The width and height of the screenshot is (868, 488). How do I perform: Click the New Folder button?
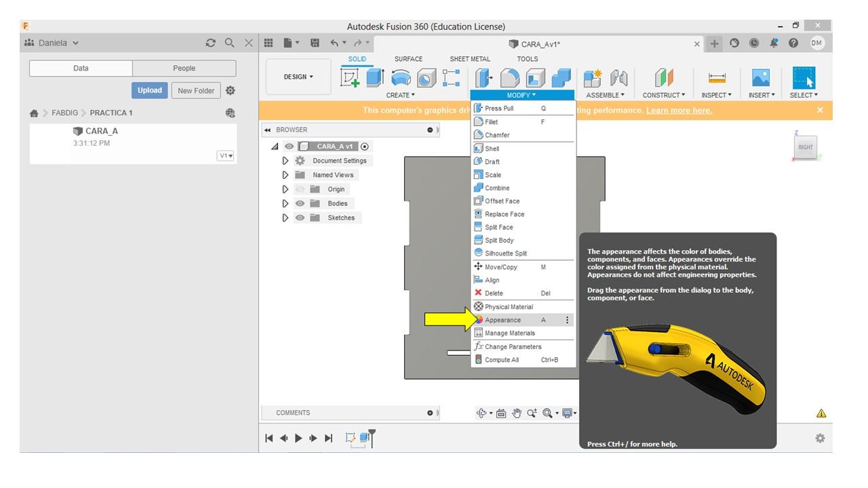(x=196, y=90)
